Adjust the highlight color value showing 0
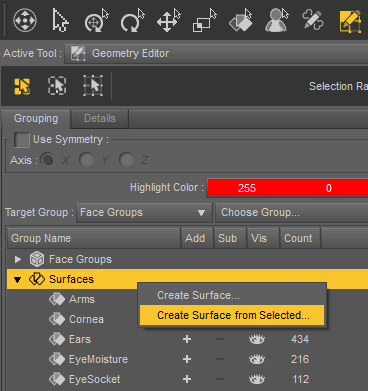The width and height of the screenshot is (368, 391). click(x=329, y=188)
